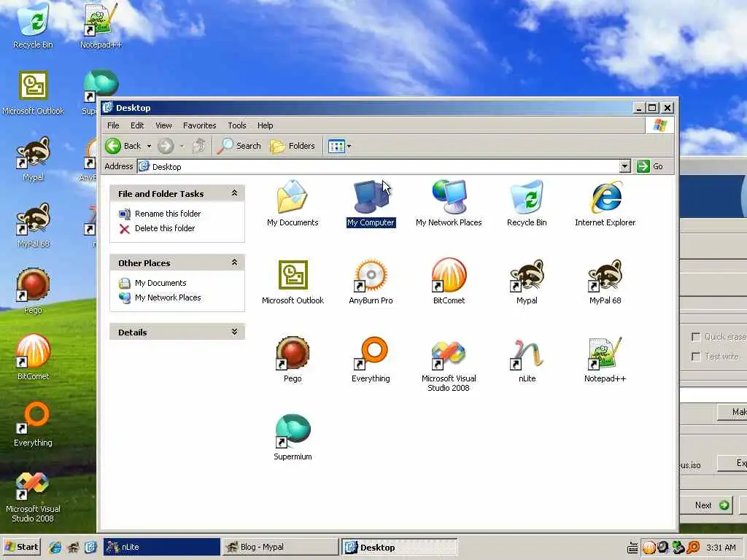This screenshot has height=560, width=747.
Task: Open Back button history dropdown arrow
Action: click(149, 146)
